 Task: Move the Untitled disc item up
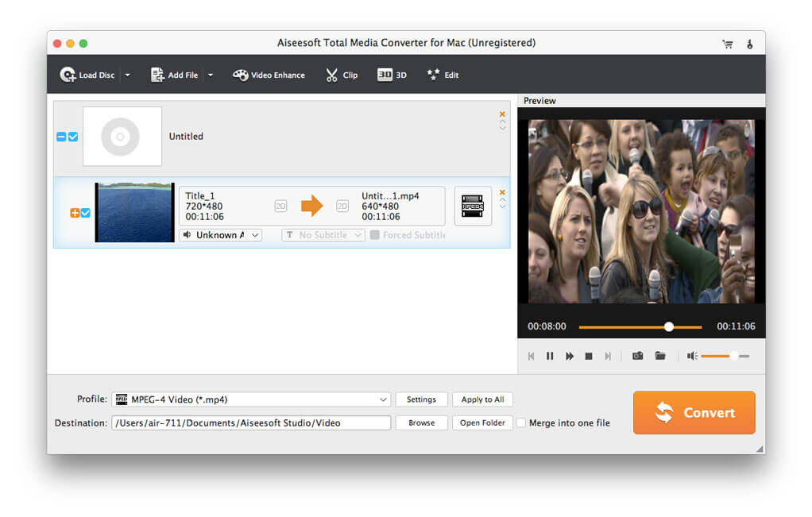point(502,122)
